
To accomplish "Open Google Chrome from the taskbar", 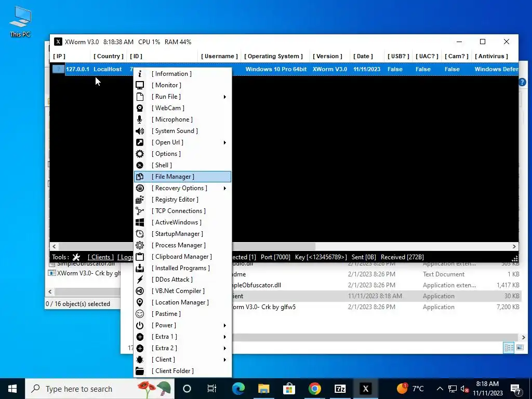I will pos(314,389).
